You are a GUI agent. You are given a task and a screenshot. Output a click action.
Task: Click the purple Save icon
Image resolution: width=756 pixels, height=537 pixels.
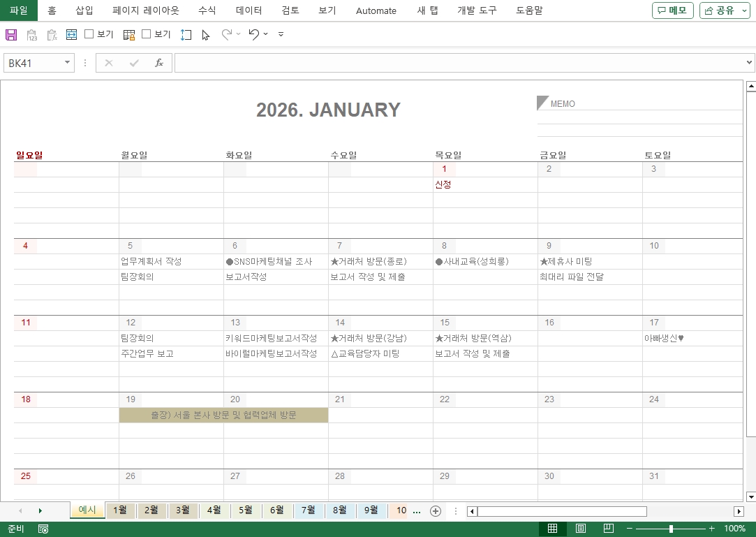pos(11,34)
